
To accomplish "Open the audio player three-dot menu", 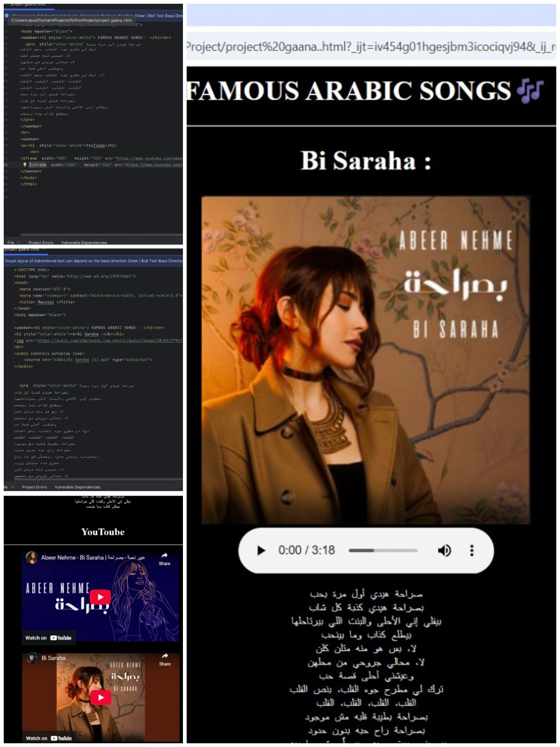I will 472,550.
